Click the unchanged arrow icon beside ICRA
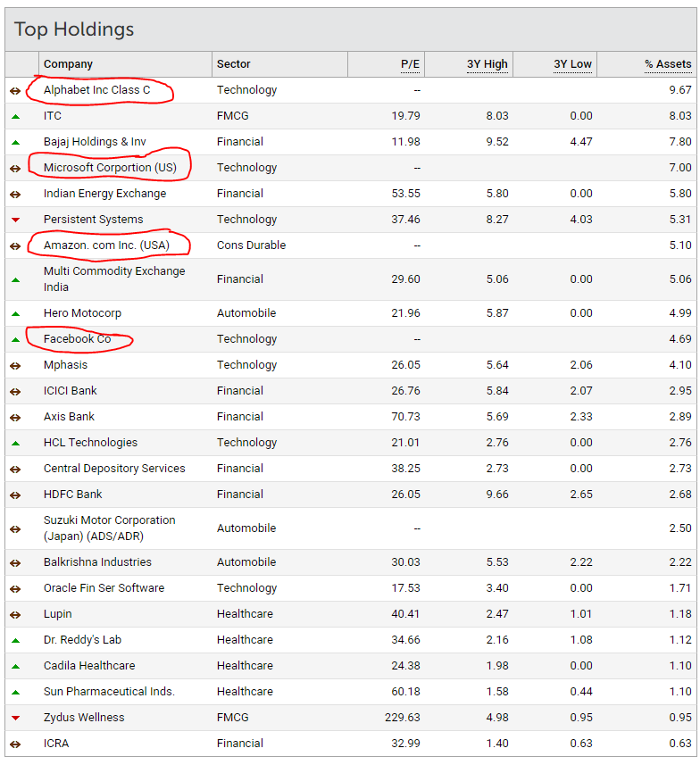The height and width of the screenshot is (765, 700). [x=15, y=744]
